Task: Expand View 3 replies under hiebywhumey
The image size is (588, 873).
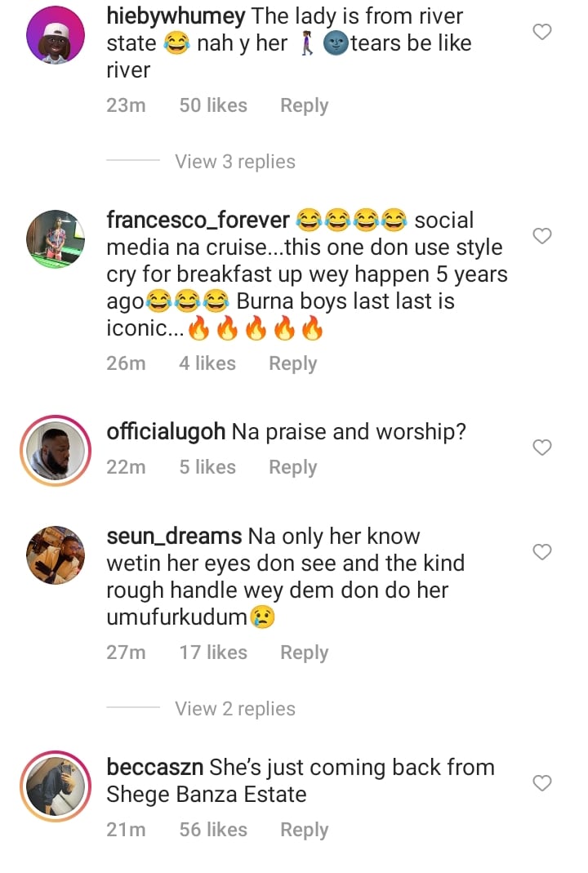Action: coord(234,162)
